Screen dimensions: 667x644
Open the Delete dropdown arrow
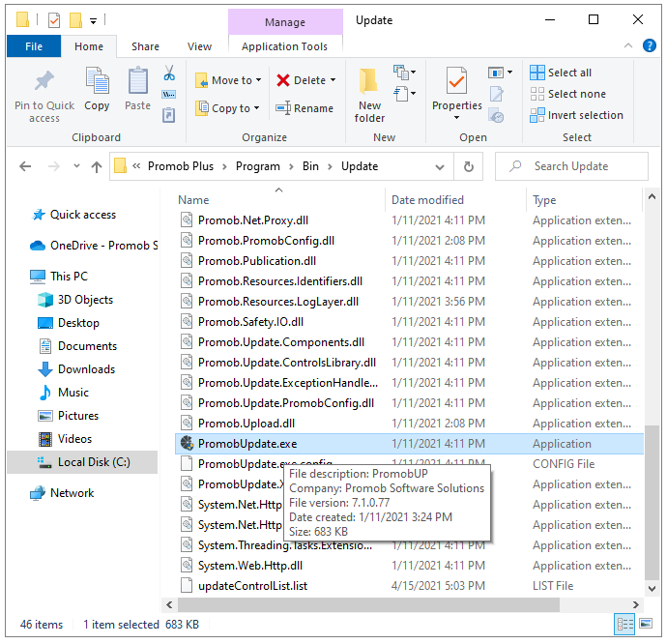coord(333,80)
